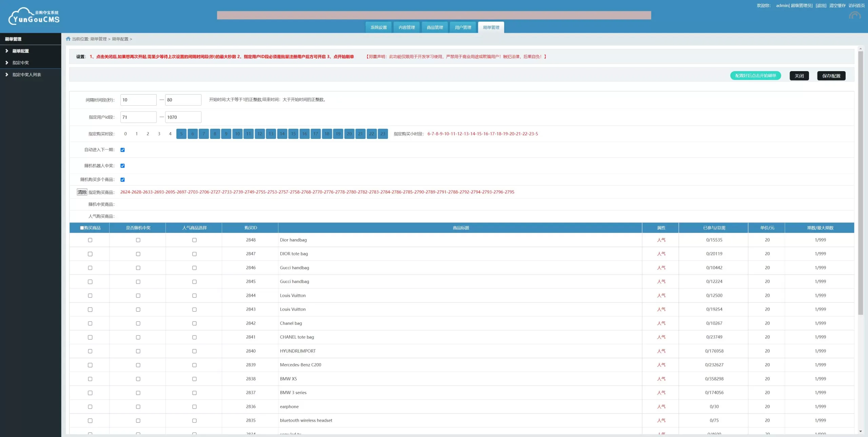Click the 人气 tag for Dior handbag
The width and height of the screenshot is (868, 437).
(661, 240)
